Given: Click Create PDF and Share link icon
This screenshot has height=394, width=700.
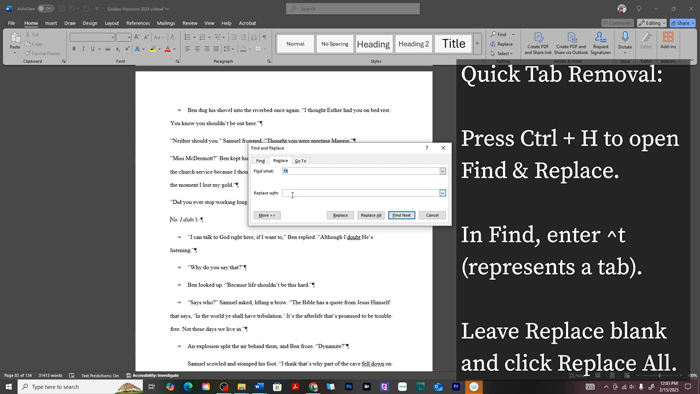Looking at the screenshot, I should point(538,43).
